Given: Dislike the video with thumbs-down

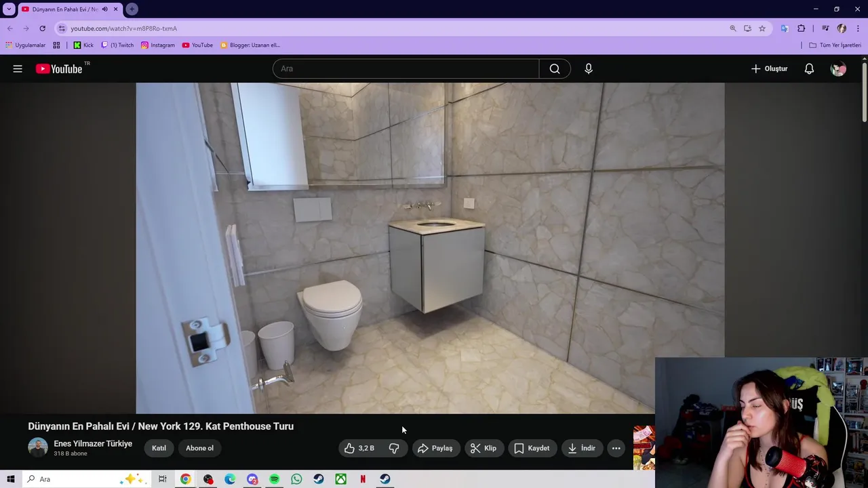Looking at the screenshot, I should pyautogui.click(x=394, y=448).
